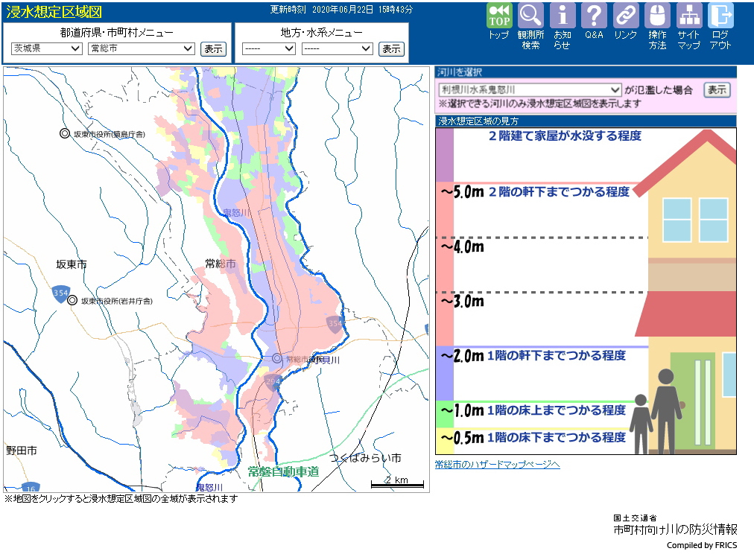This screenshot has width=754, height=560.
Task: Open 常総市のハザードマップページへ link
Action: pyautogui.click(x=497, y=465)
